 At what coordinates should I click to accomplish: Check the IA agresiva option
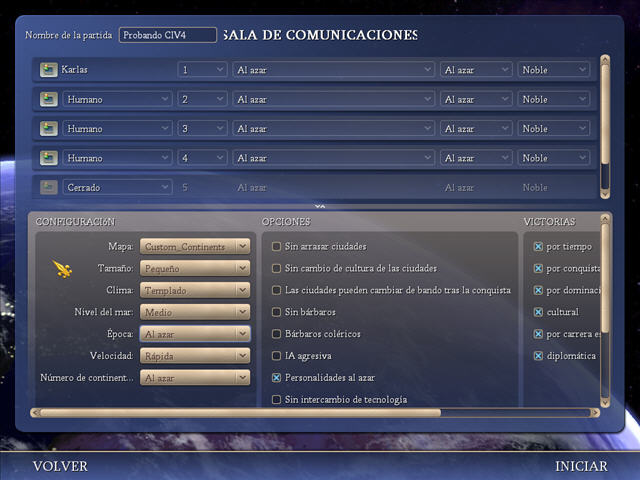(x=277, y=356)
